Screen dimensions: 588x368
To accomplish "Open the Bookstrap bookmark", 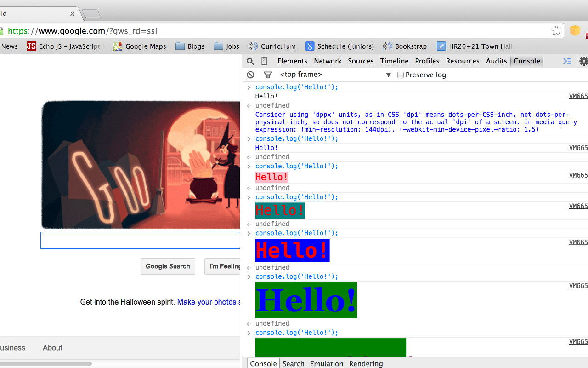I will [405, 46].
